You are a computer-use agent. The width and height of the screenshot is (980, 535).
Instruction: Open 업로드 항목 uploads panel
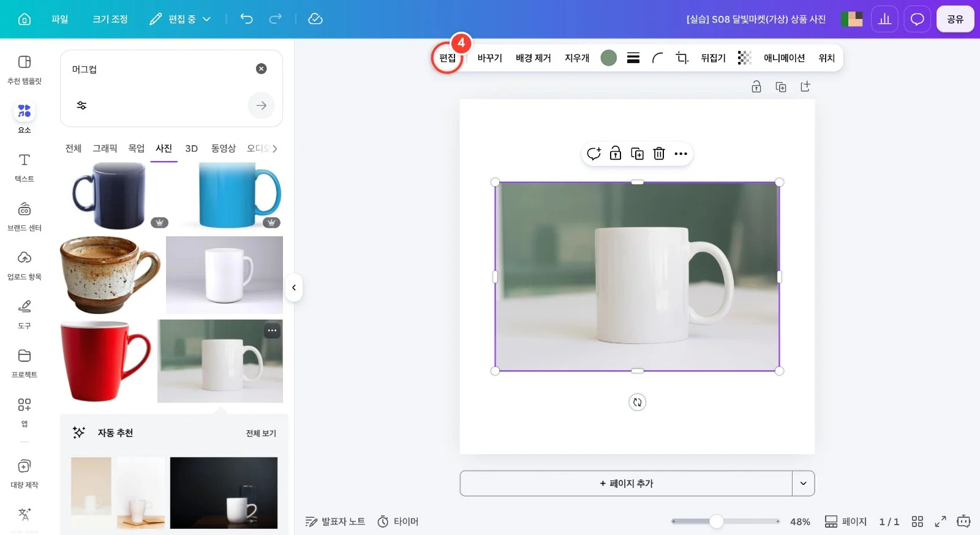tap(24, 265)
